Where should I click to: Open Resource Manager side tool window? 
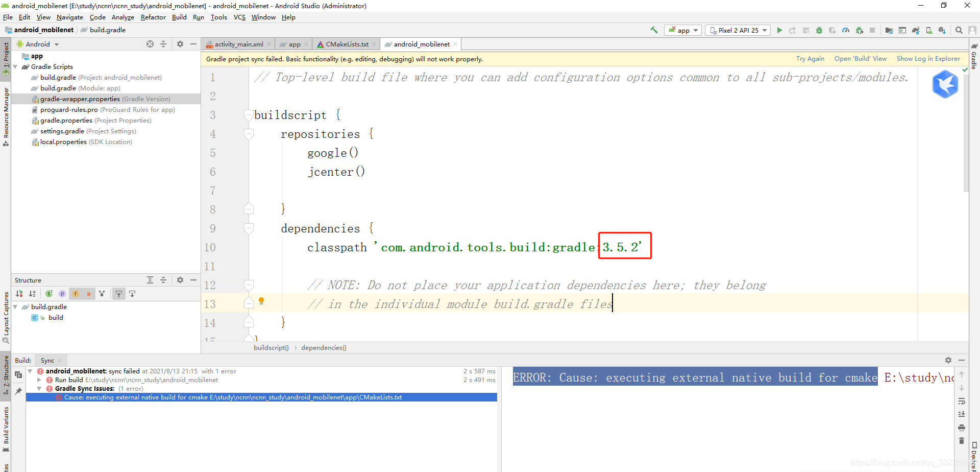[6, 116]
